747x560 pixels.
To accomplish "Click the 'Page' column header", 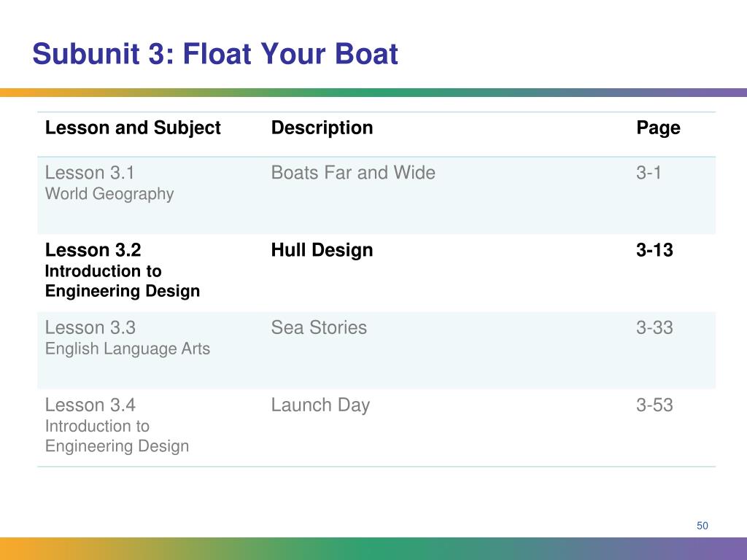I will click(x=659, y=128).
